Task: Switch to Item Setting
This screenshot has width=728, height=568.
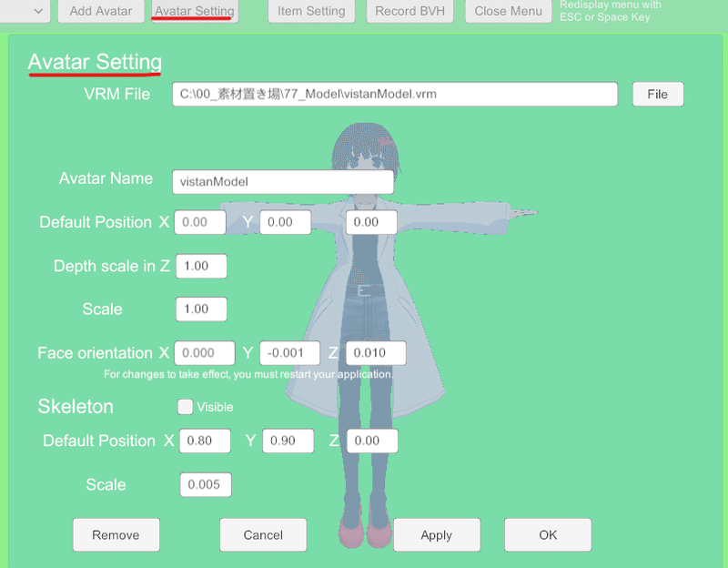Action: pyautogui.click(x=311, y=12)
